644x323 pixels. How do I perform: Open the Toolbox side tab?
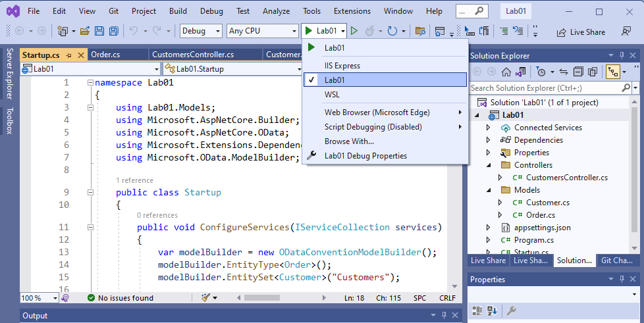(10, 121)
